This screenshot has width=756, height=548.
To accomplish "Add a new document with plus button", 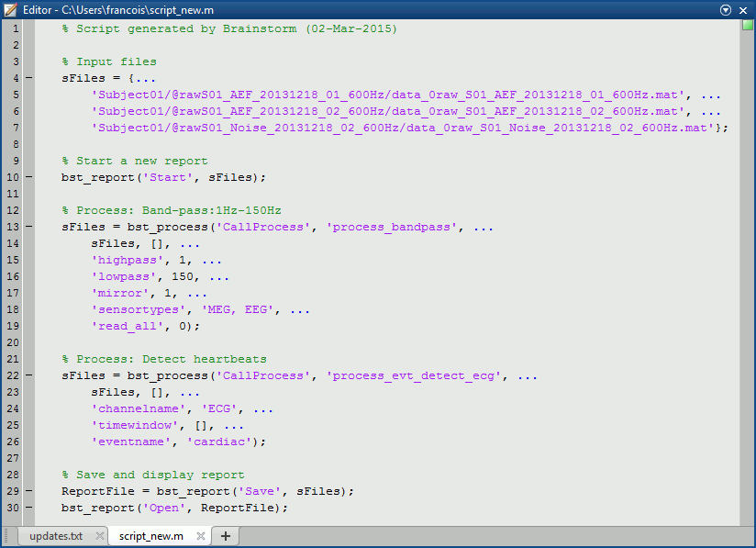I will (226, 536).
